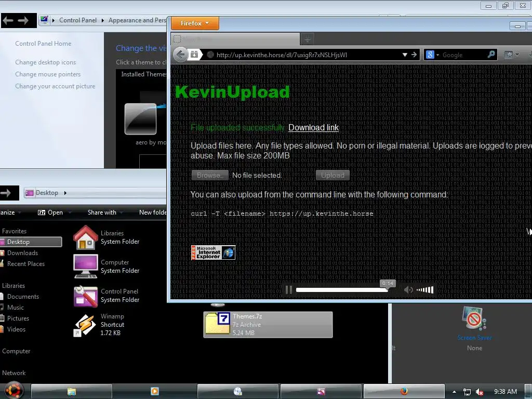Open Music library in sidebar
The height and width of the screenshot is (399, 532).
15,308
